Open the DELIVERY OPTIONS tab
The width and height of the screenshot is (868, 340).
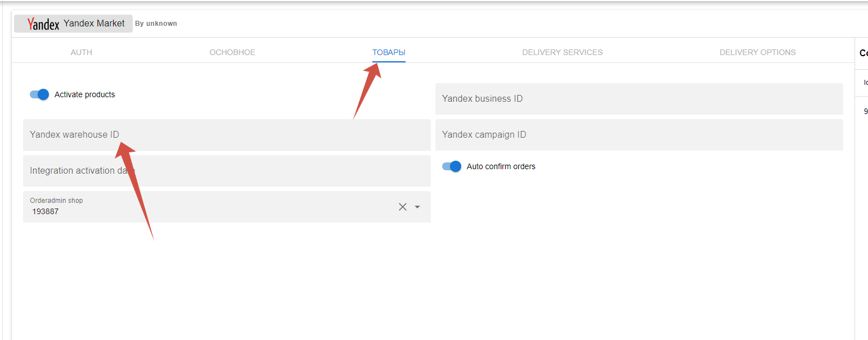[x=758, y=52]
